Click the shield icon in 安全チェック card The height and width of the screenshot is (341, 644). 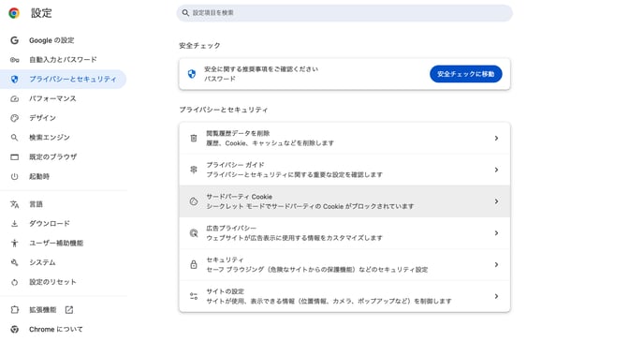click(191, 74)
